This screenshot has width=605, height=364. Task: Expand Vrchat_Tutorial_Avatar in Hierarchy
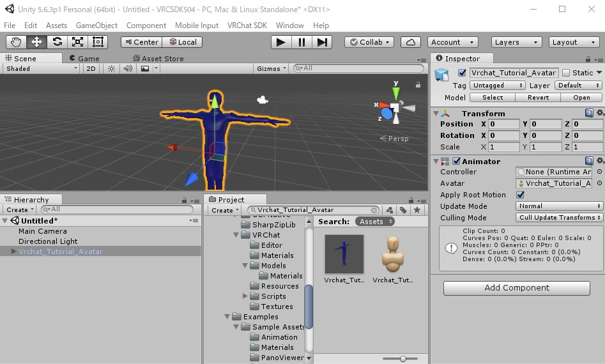coord(13,252)
